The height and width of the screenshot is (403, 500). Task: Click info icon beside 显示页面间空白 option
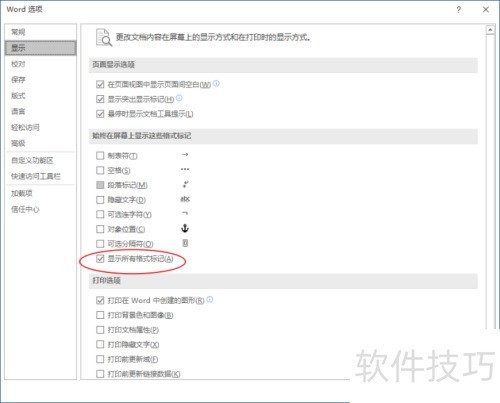pyautogui.click(x=216, y=83)
